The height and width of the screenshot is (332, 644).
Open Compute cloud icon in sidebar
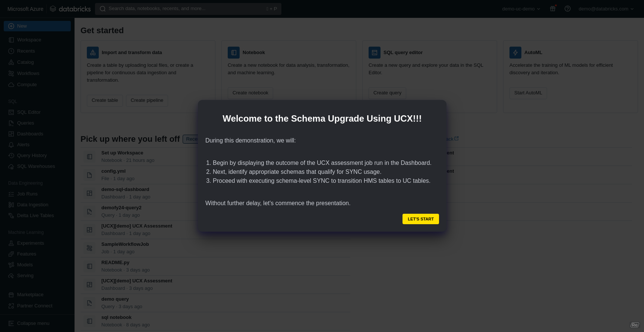11,85
